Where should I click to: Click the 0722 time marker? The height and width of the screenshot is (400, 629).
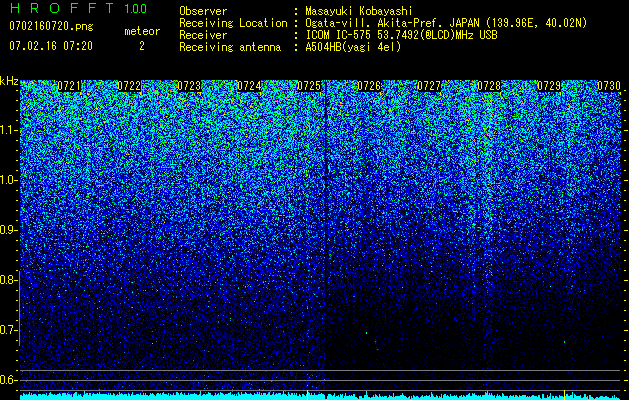[129, 86]
